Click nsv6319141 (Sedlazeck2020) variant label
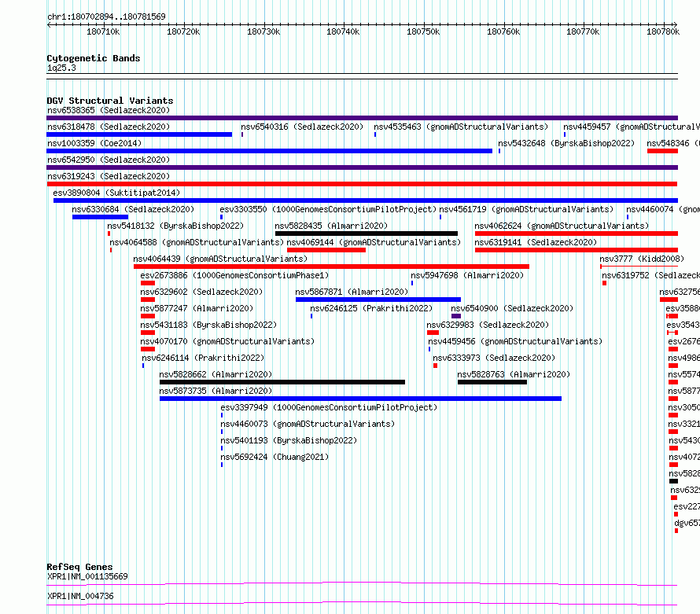Viewport: 700px width, 614px height. pyautogui.click(x=536, y=242)
